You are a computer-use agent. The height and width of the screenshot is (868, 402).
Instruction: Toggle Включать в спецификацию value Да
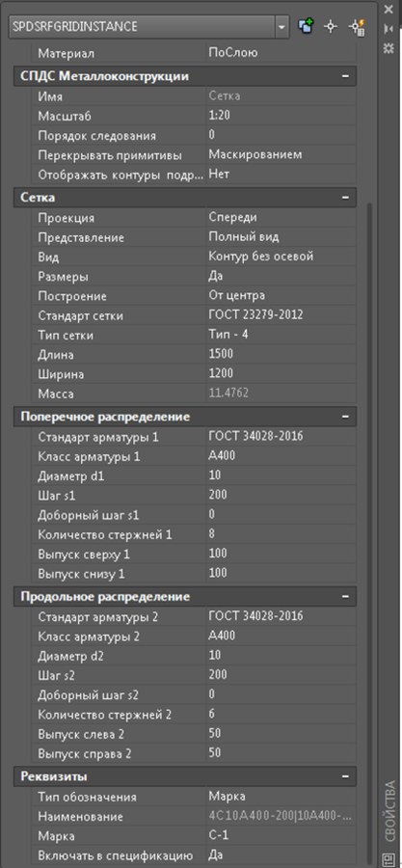[281, 854]
